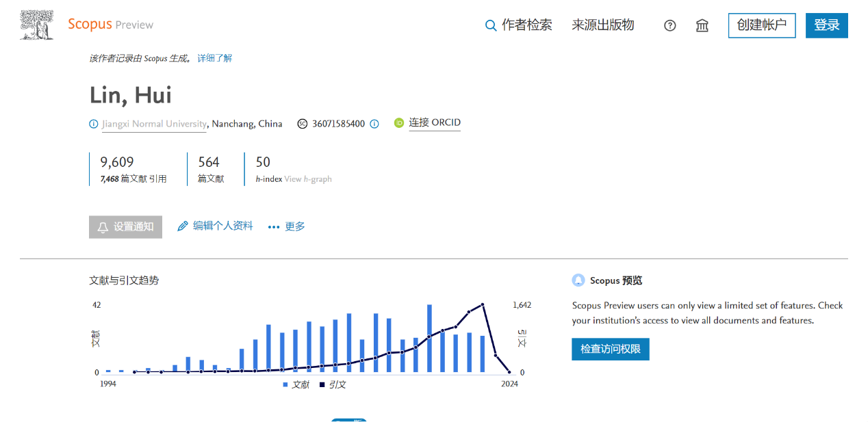Click the 文献与引文趋势 chart heading
Screen dimensions: 868x422
(124, 280)
